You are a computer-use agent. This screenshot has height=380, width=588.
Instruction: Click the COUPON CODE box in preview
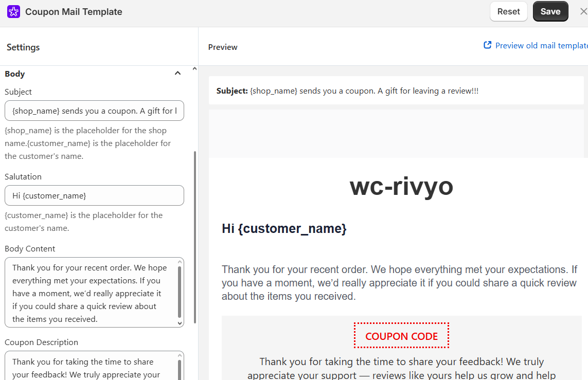[401, 336]
